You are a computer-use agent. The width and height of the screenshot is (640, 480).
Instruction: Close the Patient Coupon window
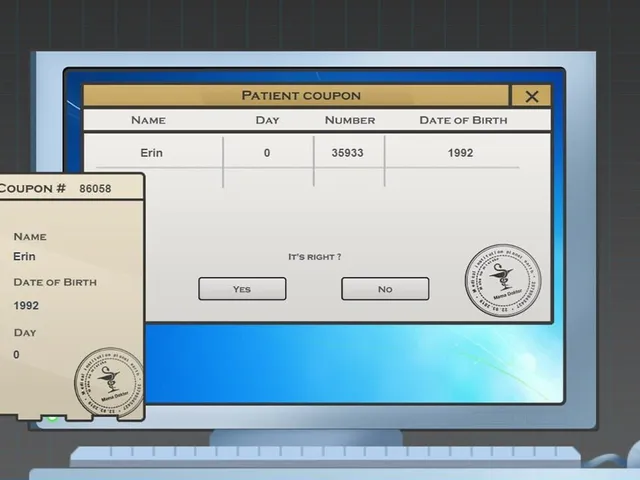pyautogui.click(x=531, y=96)
